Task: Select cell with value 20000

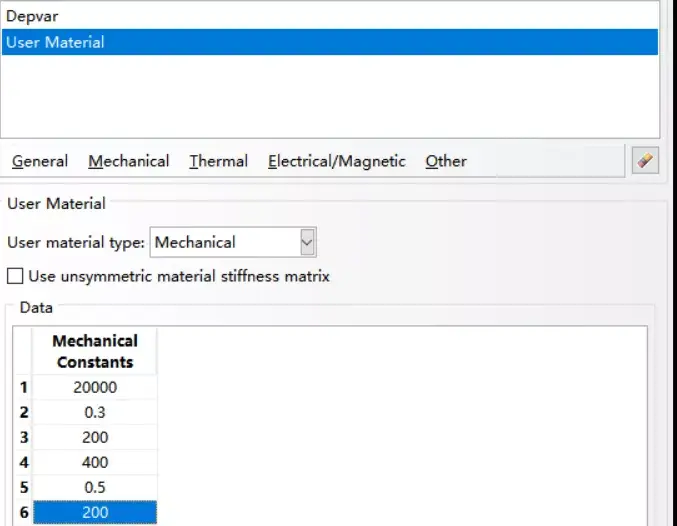Action: (95, 387)
